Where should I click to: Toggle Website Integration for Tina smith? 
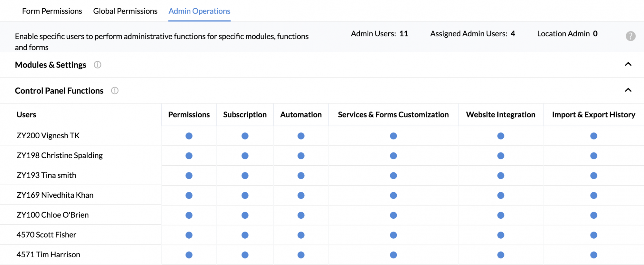501,176
